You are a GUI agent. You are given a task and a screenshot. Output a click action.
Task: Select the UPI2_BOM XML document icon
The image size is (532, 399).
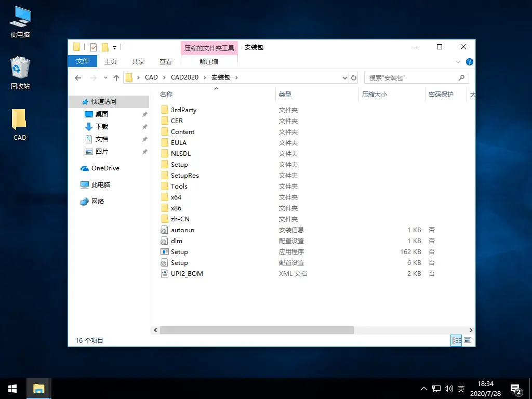(165, 273)
